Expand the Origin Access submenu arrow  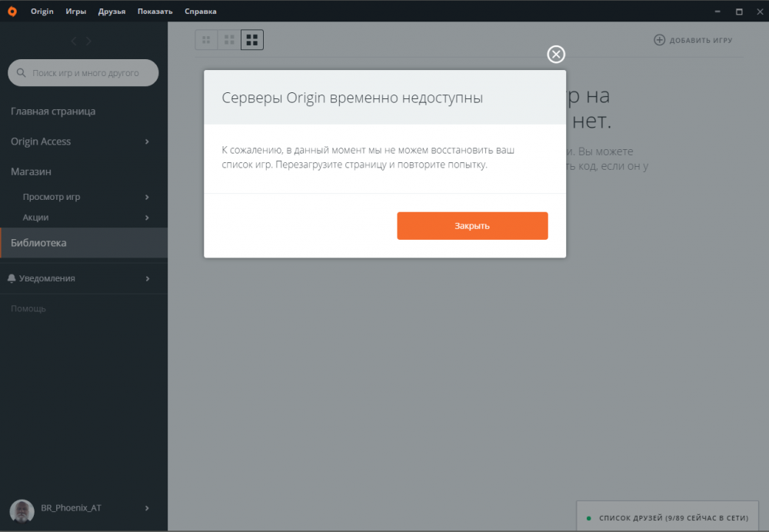coord(147,141)
